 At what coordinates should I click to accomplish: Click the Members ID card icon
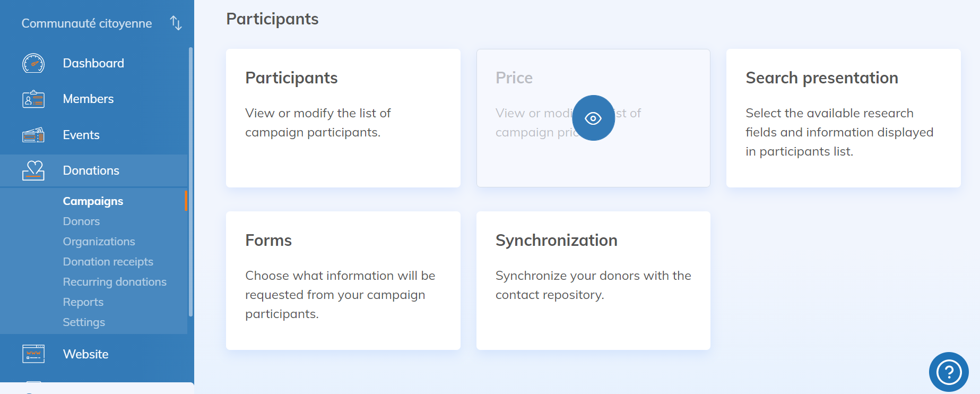[33, 99]
